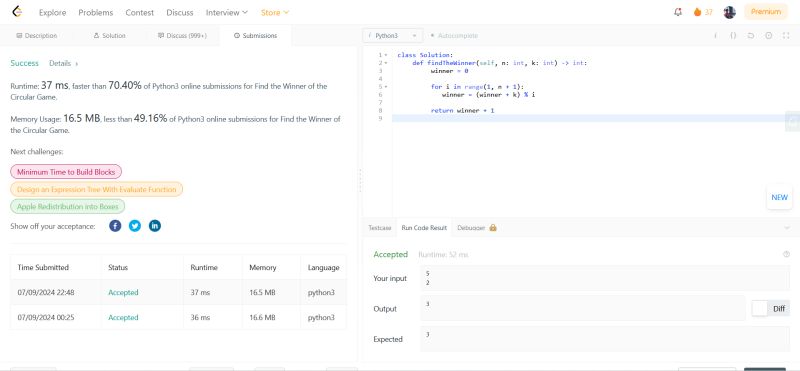Collapse the console panel with the chevron
This screenshot has height=371, width=800.
click(x=787, y=228)
